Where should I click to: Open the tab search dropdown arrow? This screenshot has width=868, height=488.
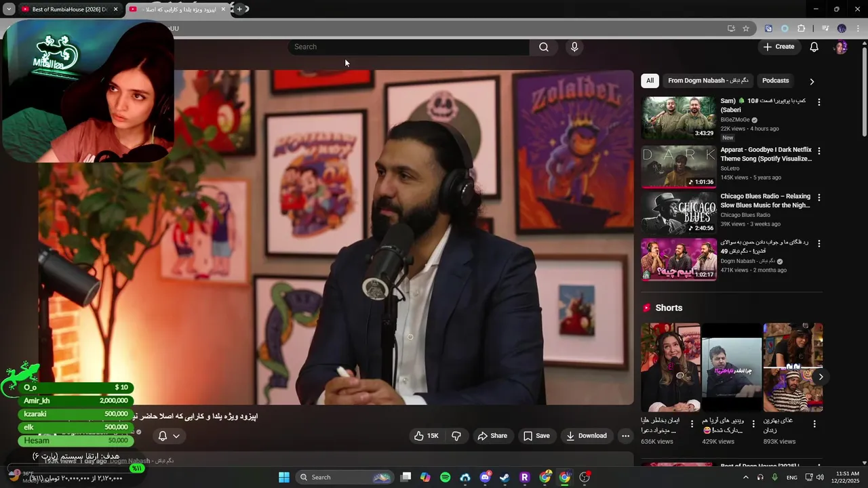[x=9, y=9]
